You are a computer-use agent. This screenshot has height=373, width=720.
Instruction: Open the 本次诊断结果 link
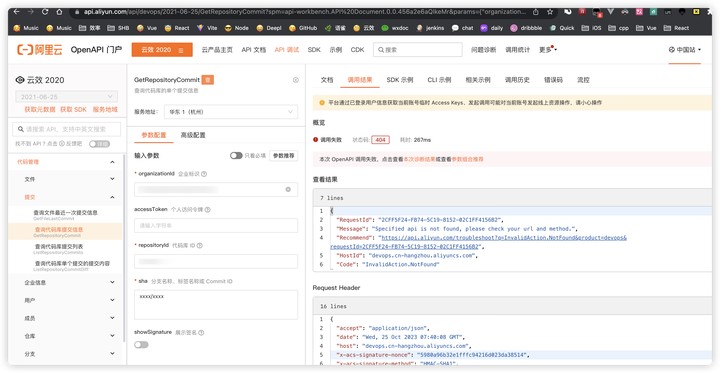point(419,159)
